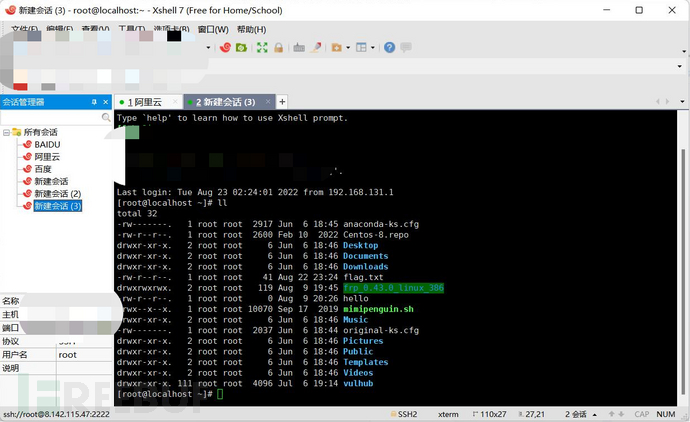Select the 新建会话 session

(x=51, y=181)
